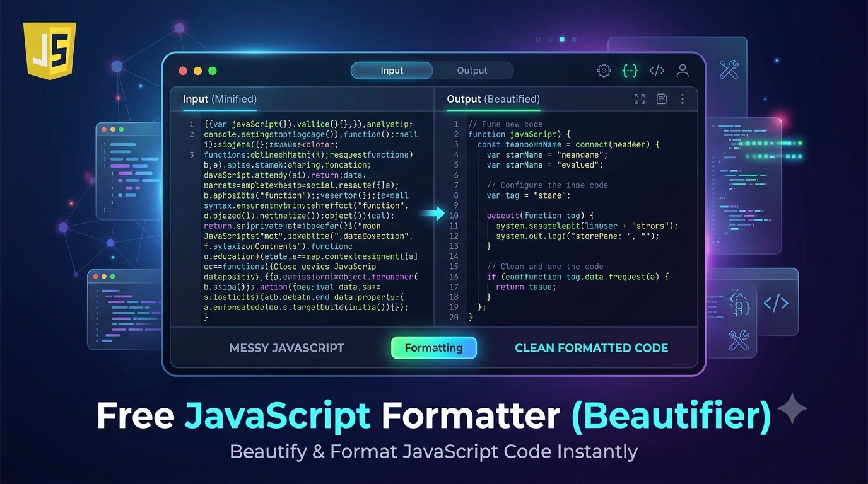Viewport: 868px width, 484px height.
Task: Click line number 3 in input gutter
Action: click(192, 154)
